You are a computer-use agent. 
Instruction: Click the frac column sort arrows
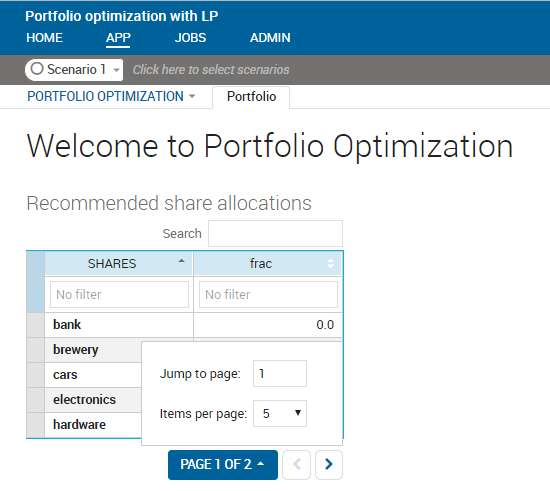pyautogui.click(x=330, y=263)
